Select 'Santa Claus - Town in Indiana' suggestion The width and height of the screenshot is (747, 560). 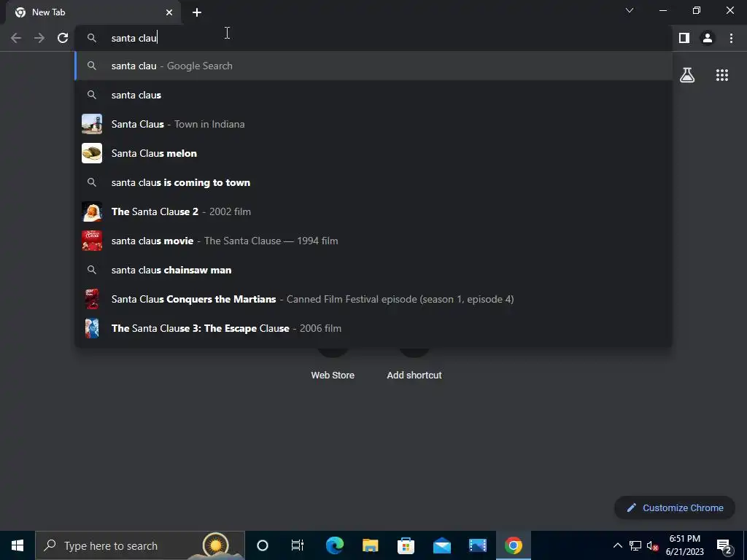coord(374,124)
